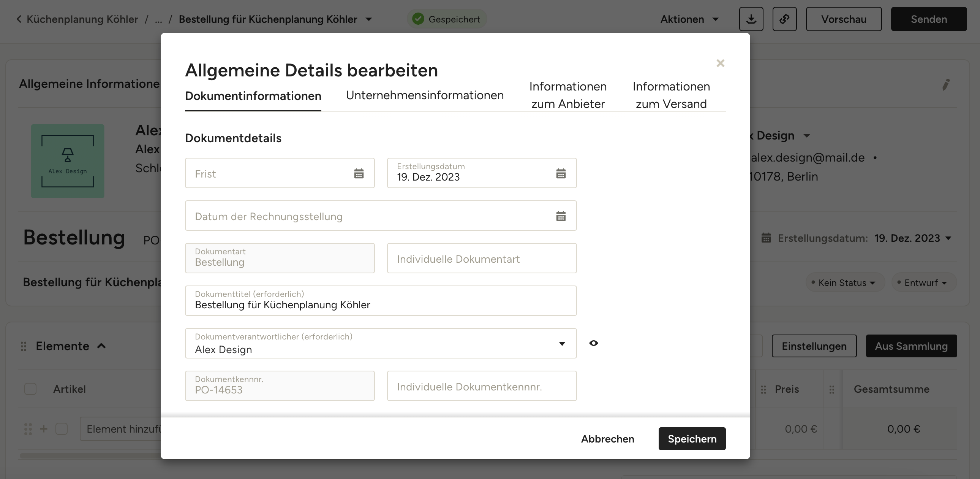This screenshot has width=980, height=479.
Task: Check the select-all box beside Artikel
Action: click(30, 389)
